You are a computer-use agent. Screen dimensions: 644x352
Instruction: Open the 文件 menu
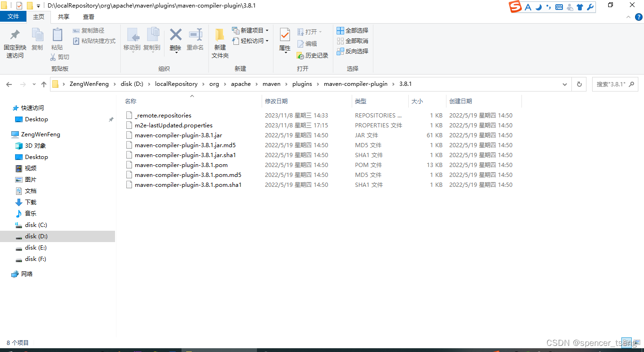13,16
